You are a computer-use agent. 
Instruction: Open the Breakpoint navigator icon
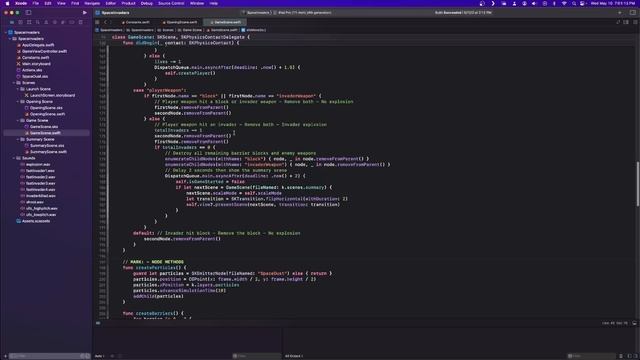72,22
